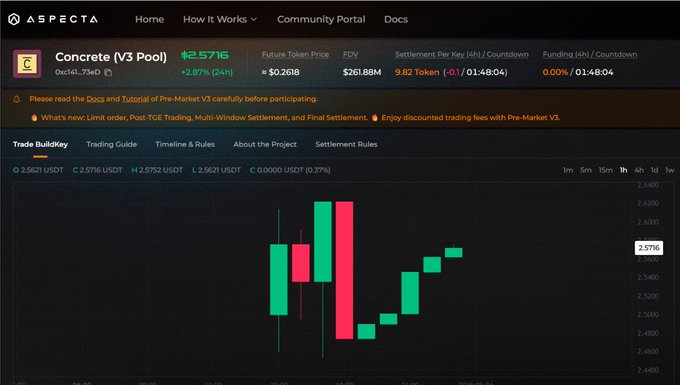
Task: Click the Future Token Price label
Action: click(x=295, y=55)
